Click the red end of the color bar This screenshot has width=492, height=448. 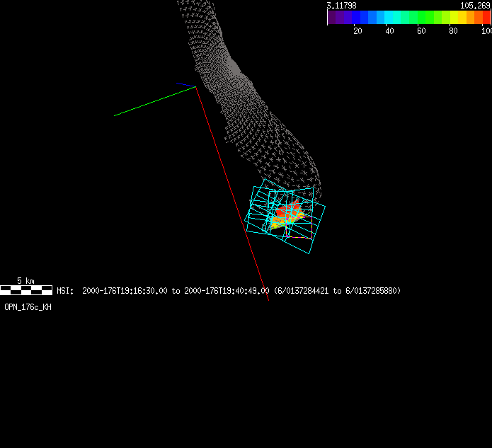point(486,18)
